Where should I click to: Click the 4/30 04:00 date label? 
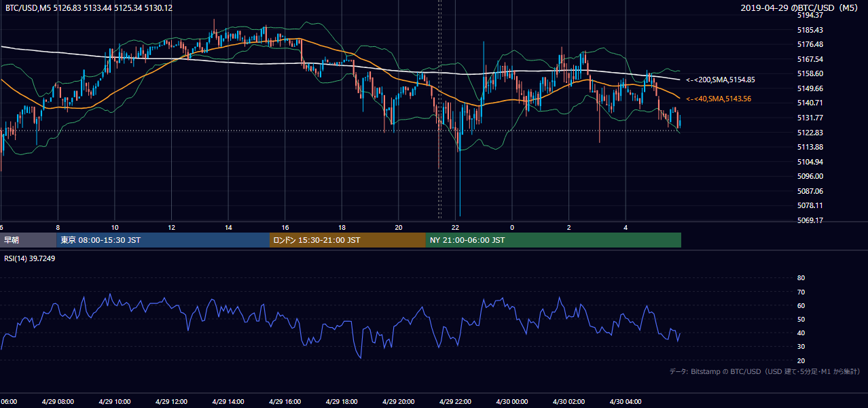click(626, 402)
